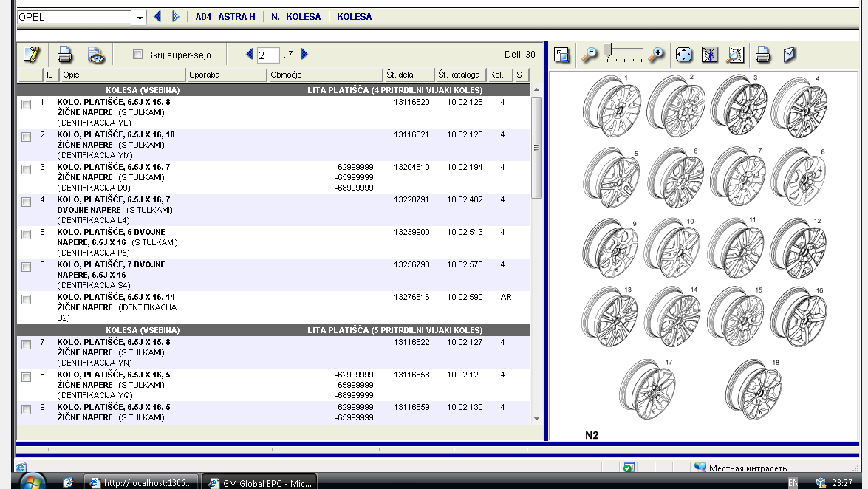868x489 pixels.
Task: Print the parts list
Action: pyautogui.click(x=65, y=54)
